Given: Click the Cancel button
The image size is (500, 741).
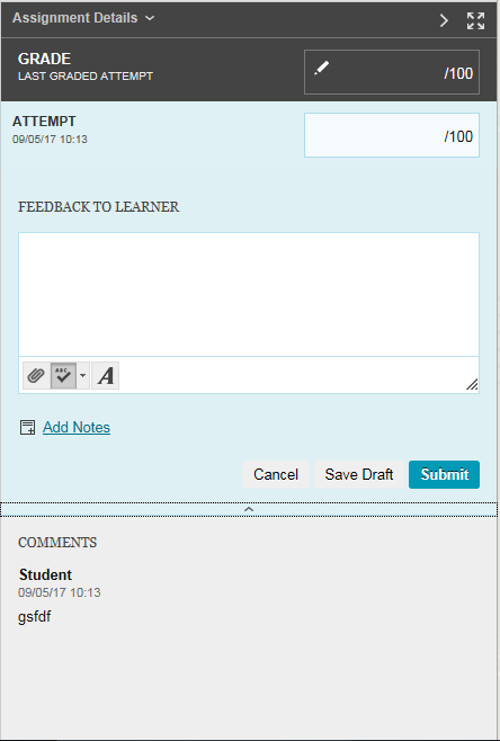Looking at the screenshot, I should [x=276, y=474].
